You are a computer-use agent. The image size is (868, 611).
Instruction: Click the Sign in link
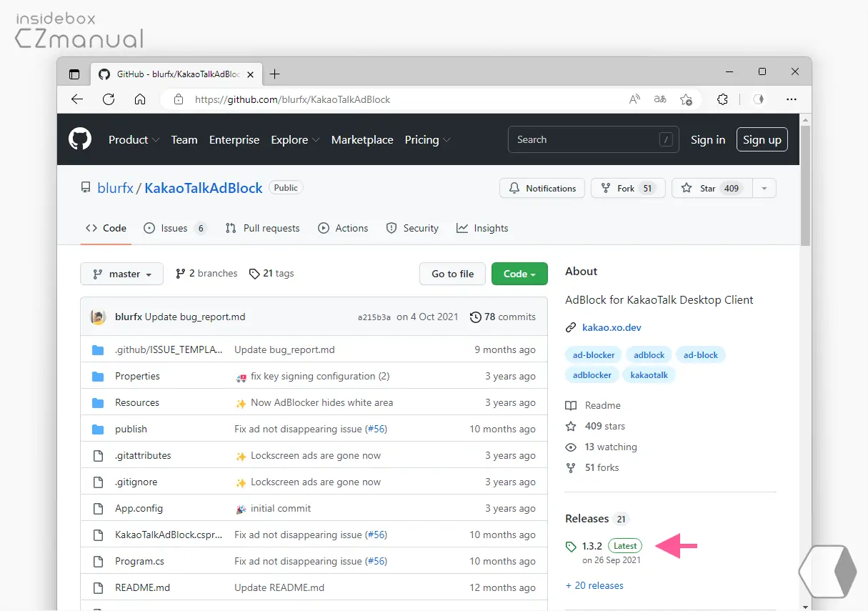708,140
